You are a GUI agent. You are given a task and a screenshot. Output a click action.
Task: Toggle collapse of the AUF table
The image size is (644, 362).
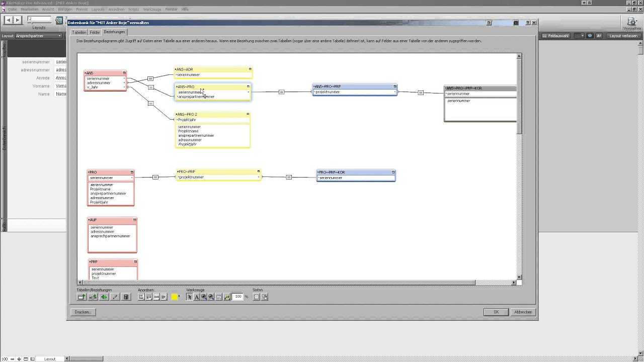135,220
